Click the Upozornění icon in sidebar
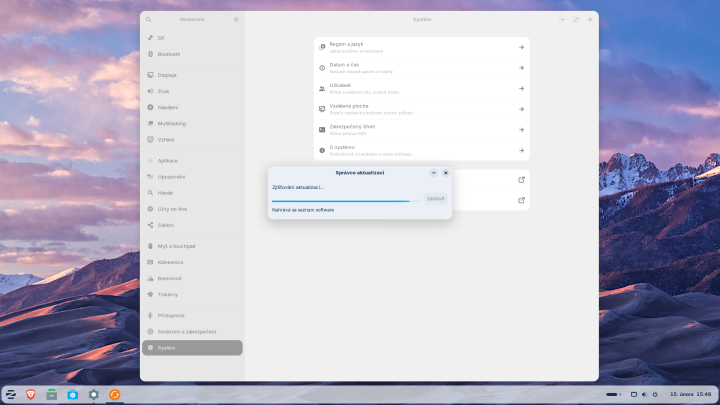 150,177
